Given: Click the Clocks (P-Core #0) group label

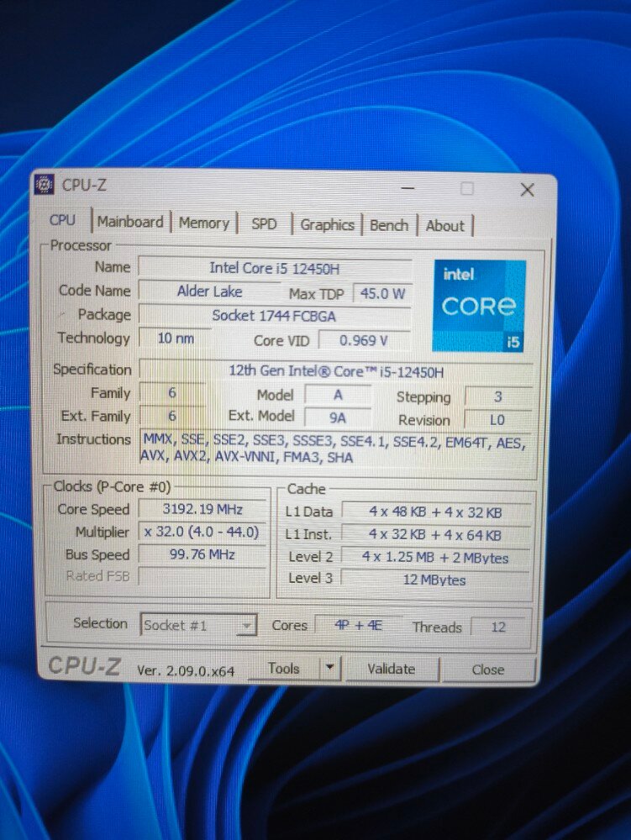Looking at the screenshot, I should (x=112, y=486).
